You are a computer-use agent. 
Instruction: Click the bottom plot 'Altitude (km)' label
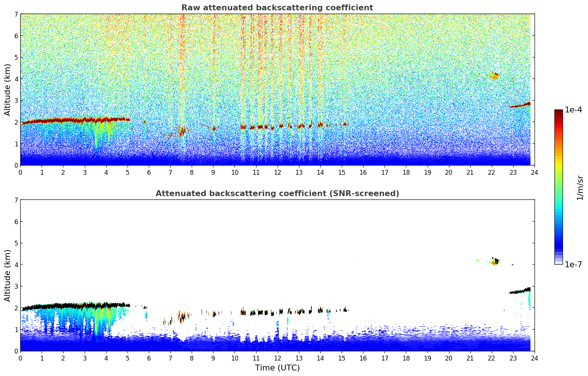8,275
